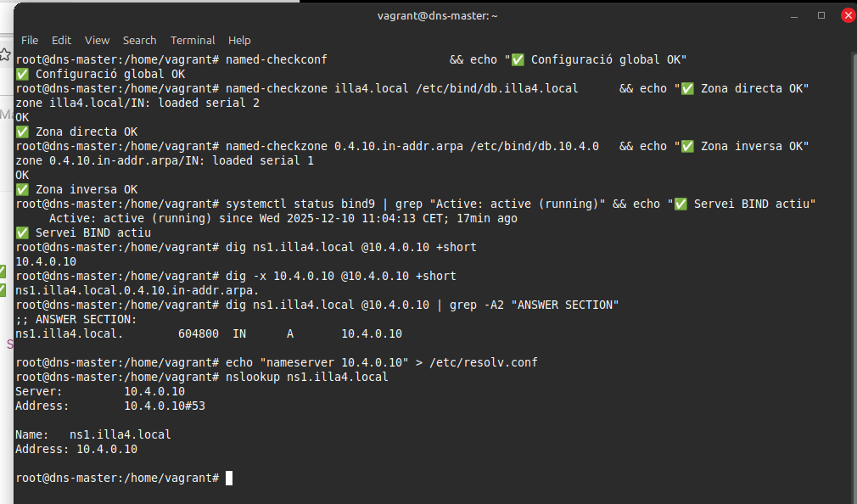Click the vagrant@dns-master title bar text
Image resolution: width=857 pixels, height=504 pixels.
(x=438, y=15)
